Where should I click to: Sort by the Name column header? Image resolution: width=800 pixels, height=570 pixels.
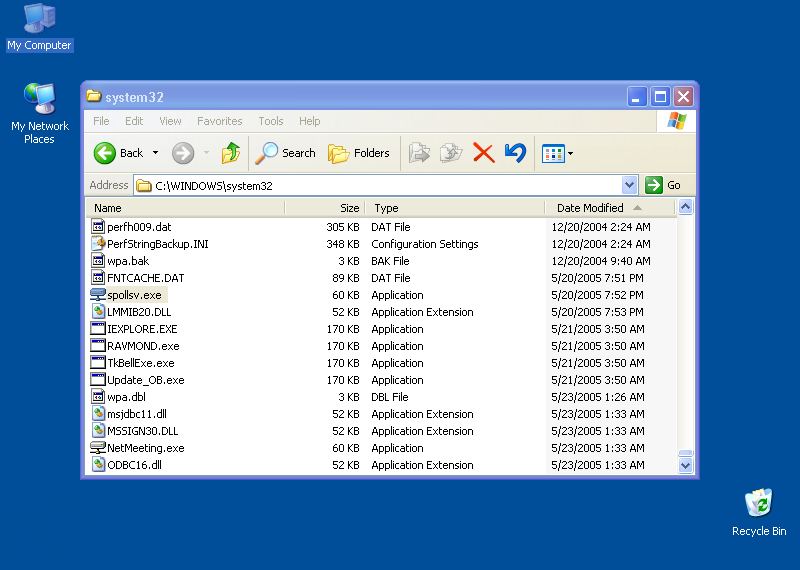[x=185, y=208]
